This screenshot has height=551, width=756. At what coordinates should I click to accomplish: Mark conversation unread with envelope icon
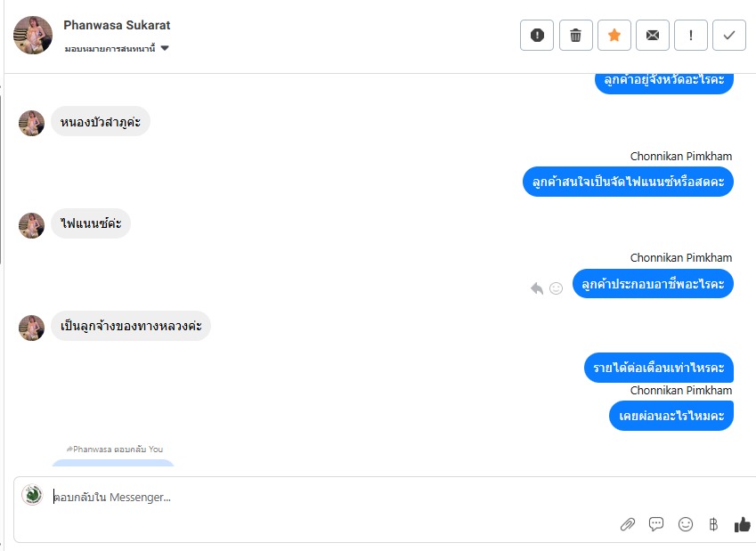pyautogui.click(x=653, y=36)
